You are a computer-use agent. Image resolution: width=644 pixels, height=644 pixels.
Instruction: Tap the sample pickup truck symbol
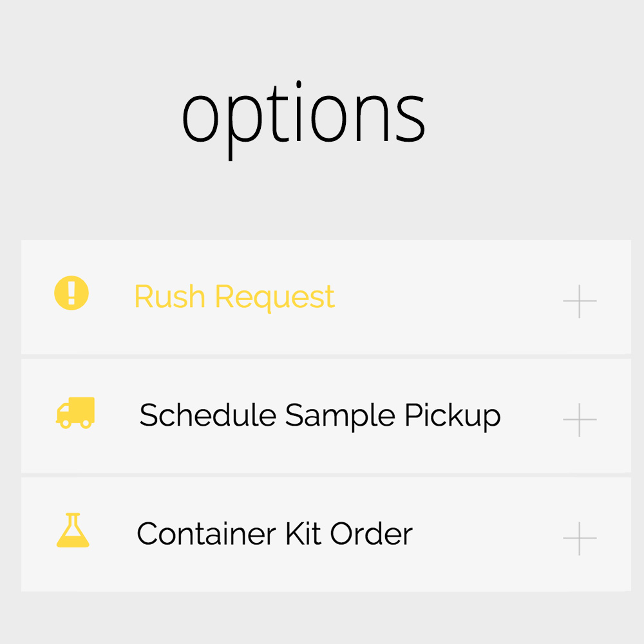[x=75, y=413]
